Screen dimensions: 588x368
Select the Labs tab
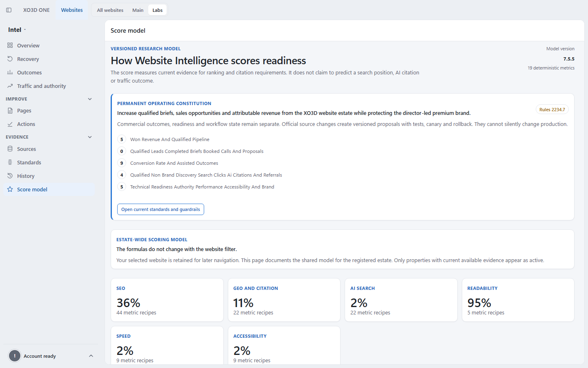158,10
